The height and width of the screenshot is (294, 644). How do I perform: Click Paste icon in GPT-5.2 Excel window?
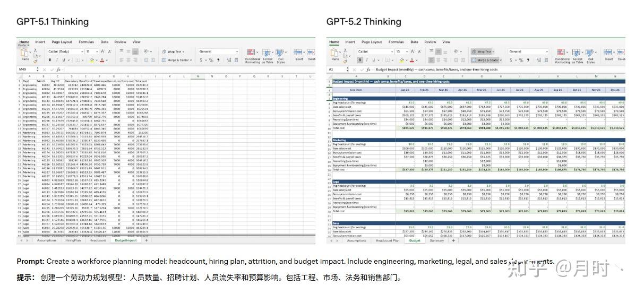334,53
